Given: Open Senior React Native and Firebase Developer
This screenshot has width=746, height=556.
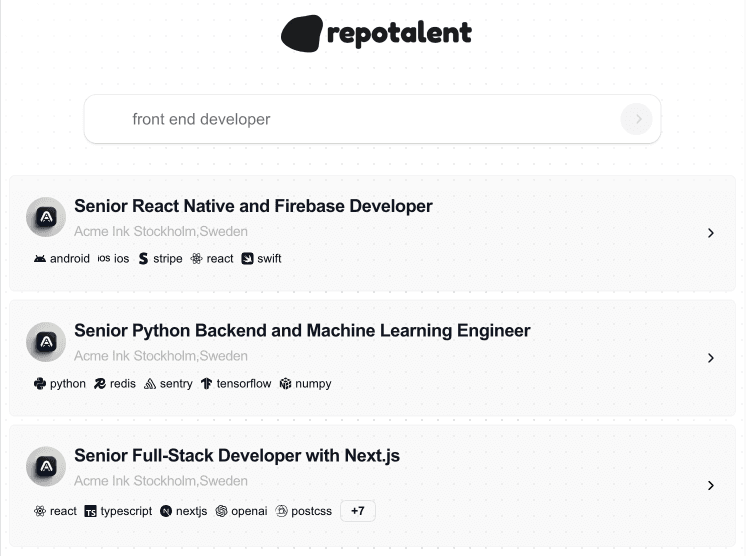Looking at the screenshot, I should pos(253,206).
